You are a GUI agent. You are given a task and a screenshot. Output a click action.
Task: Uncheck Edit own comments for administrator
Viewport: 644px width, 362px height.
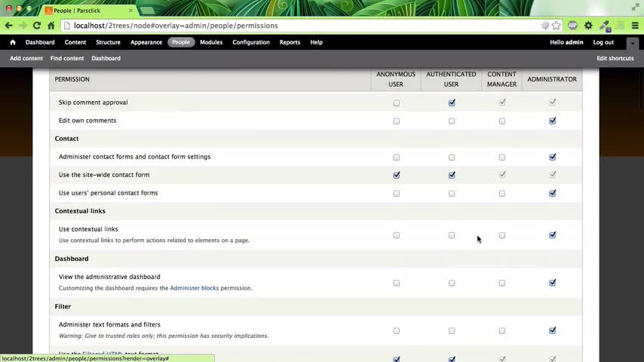coord(553,121)
